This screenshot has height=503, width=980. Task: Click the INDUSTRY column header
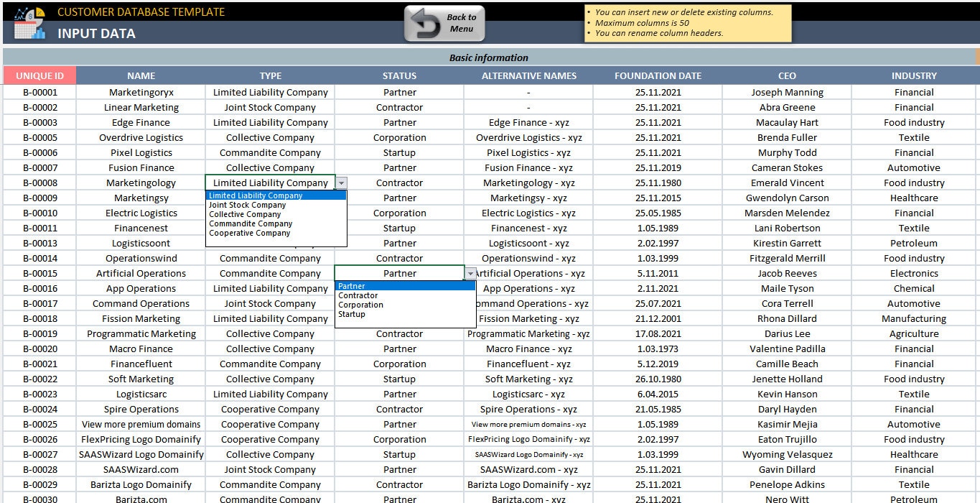[x=913, y=75]
